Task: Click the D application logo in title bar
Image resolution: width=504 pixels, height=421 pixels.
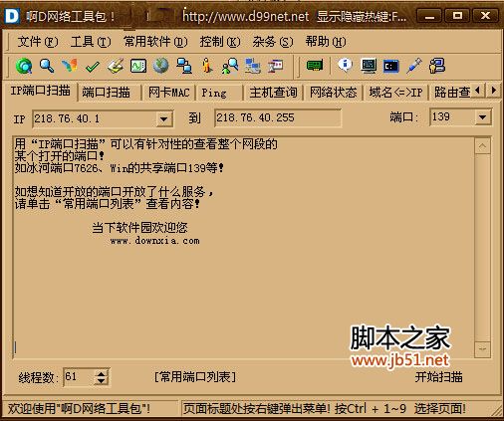Action: click(x=12, y=16)
